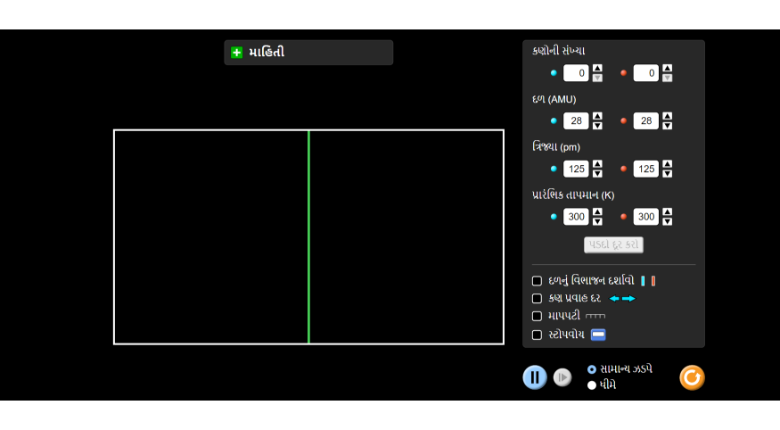Image resolution: width=780 pixels, height=430 pixels.
Task: Increase orange particle count with up arrow
Action: (x=667, y=68)
